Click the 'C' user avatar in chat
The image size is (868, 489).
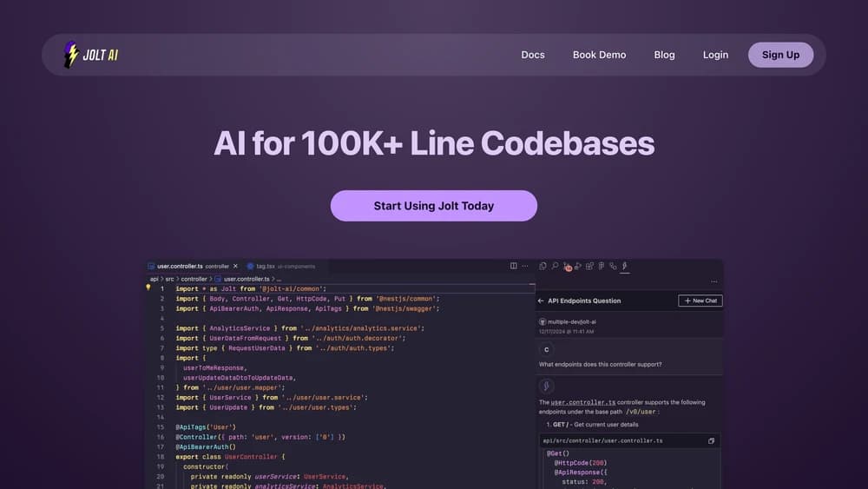click(x=546, y=349)
